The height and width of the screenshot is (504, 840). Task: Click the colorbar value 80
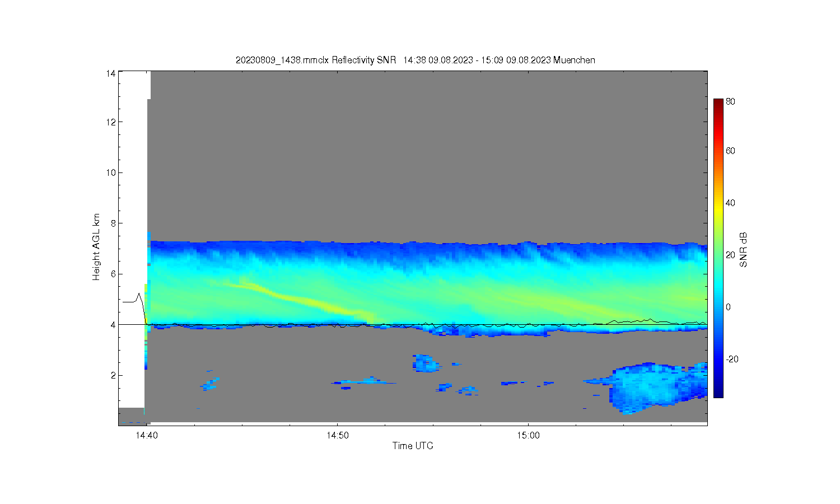730,101
